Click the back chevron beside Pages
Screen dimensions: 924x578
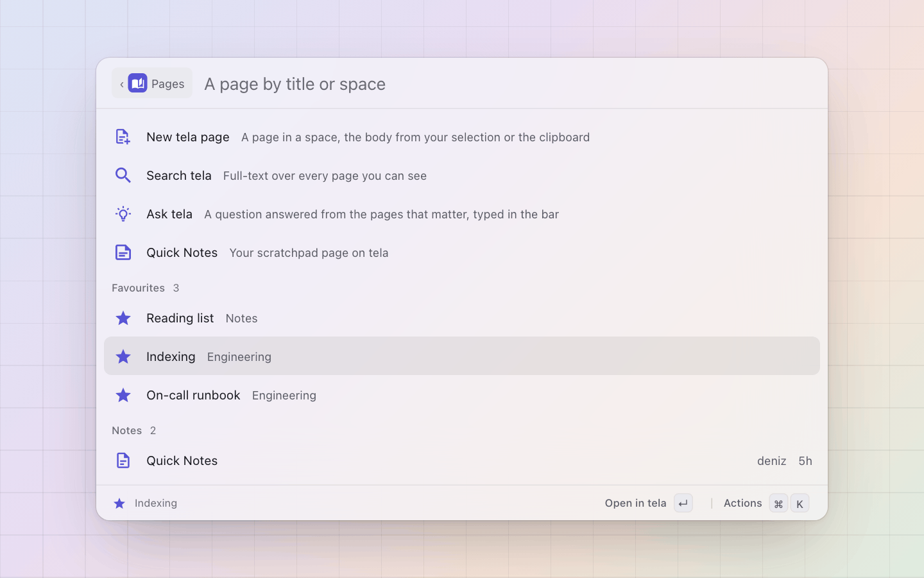[x=121, y=84]
